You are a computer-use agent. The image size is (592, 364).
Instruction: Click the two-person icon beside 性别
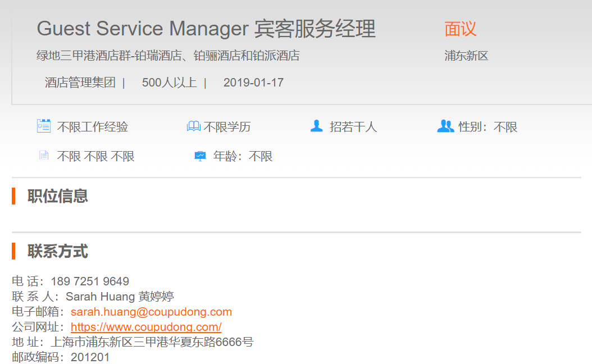tap(445, 126)
